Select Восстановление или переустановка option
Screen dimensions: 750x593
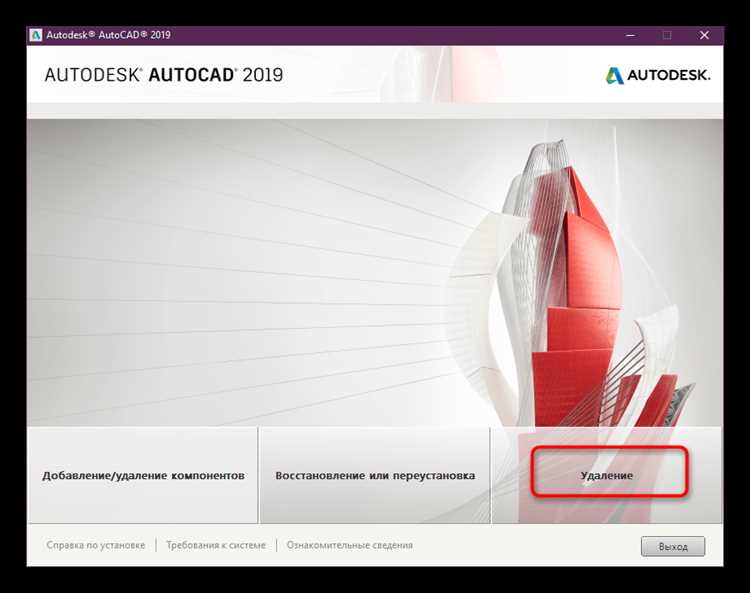375,475
